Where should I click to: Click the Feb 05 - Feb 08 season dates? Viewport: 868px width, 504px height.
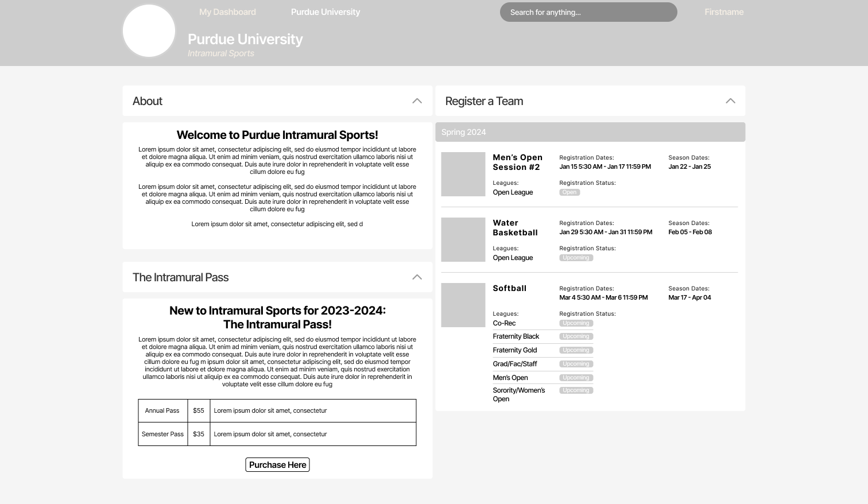[690, 232]
